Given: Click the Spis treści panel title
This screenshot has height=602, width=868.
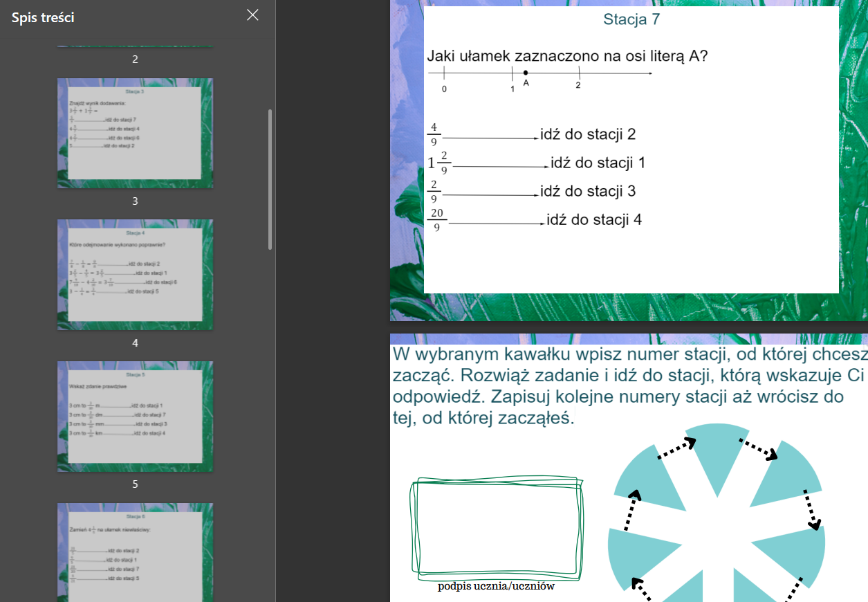Looking at the screenshot, I should (x=43, y=17).
